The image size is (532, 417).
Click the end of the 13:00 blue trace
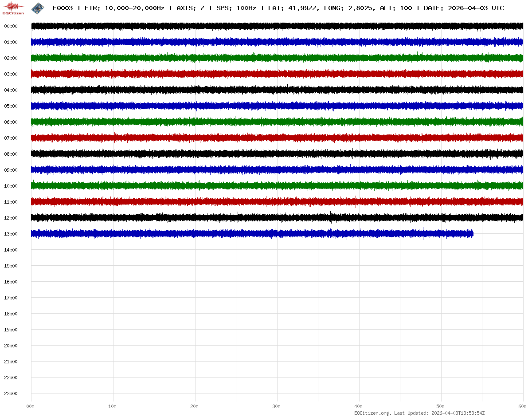[472, 233]
